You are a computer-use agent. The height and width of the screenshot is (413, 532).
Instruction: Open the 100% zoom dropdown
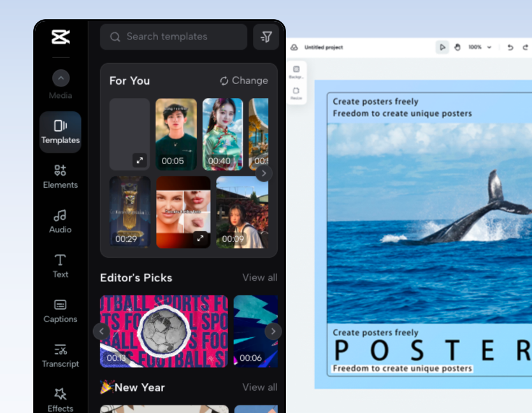pyautogui.click(x=480, y=47)
